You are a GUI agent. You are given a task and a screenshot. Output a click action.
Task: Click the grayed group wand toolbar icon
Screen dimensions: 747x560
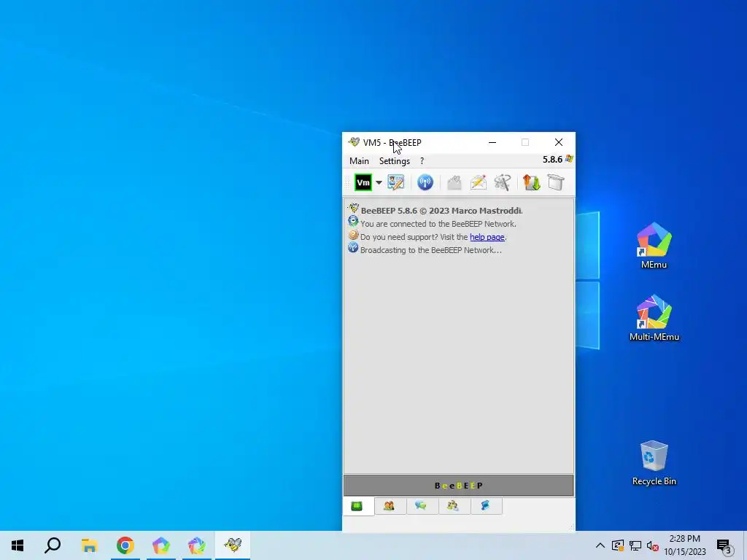(x=503, y=182)
